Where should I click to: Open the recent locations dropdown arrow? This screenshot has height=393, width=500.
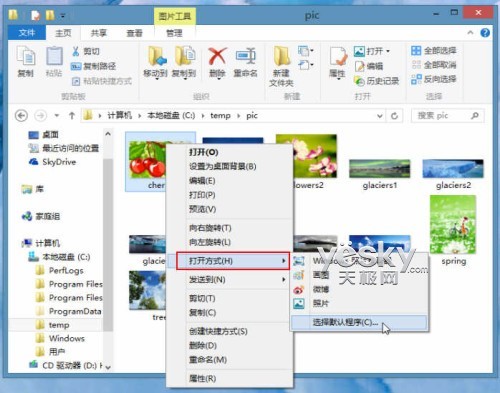click(57, 116)
